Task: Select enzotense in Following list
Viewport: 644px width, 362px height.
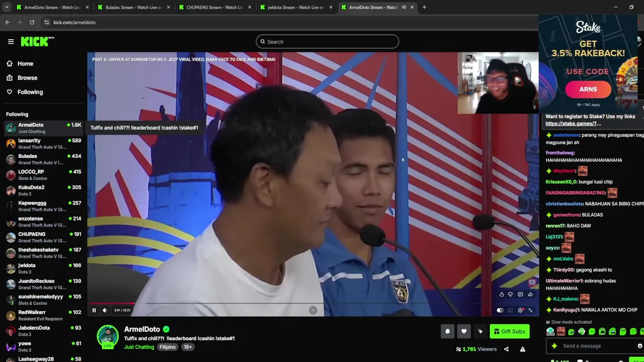Action: tap(43, 222)
